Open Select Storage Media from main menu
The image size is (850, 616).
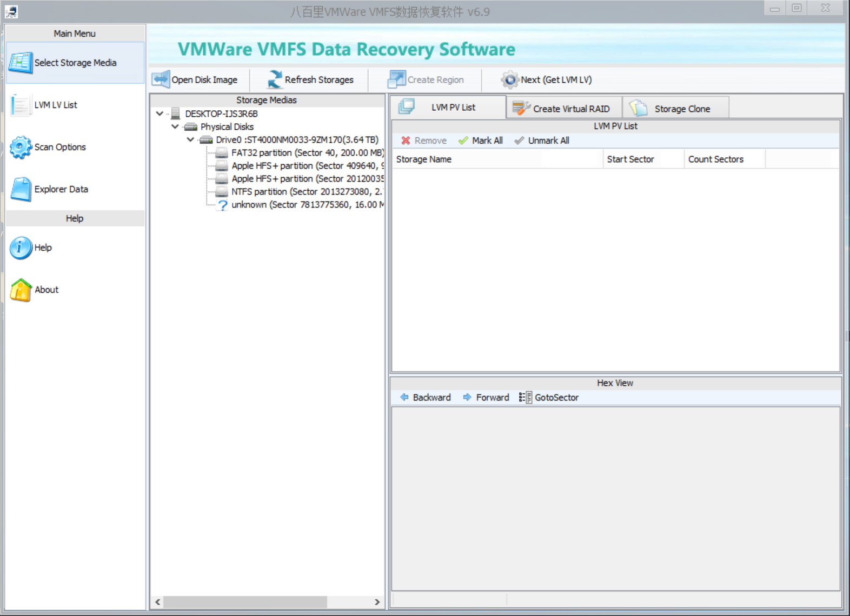pos(75,63)
